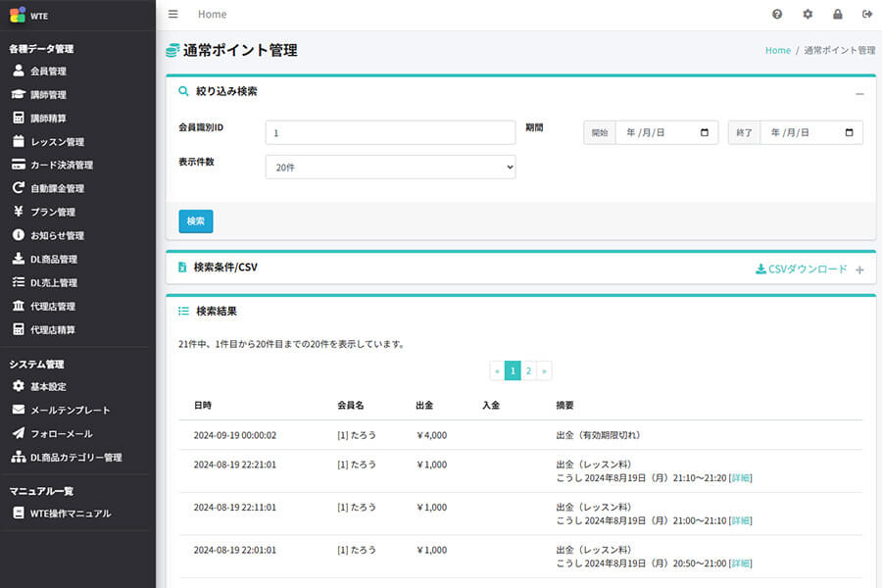This screenshot has height=588, width=882.
Task: Go to カード決済管理 in sidebar
Action: (x=61, y=166)
